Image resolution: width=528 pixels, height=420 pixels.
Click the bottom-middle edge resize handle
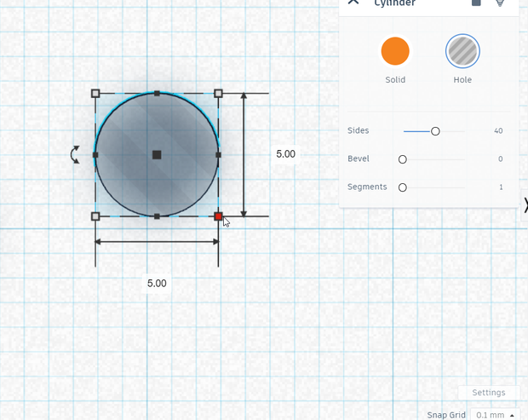click(x=157, y=216)
